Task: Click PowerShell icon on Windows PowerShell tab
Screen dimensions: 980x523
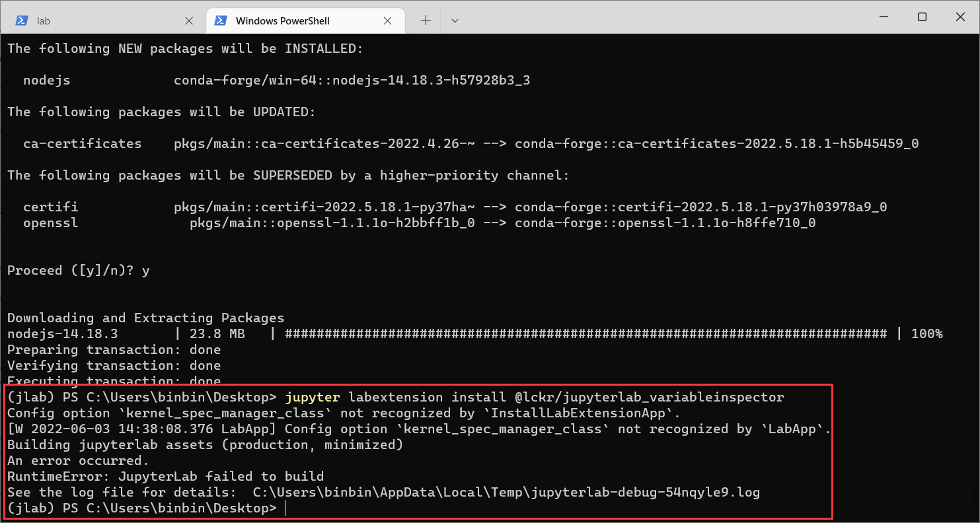Action: point(221,20)
